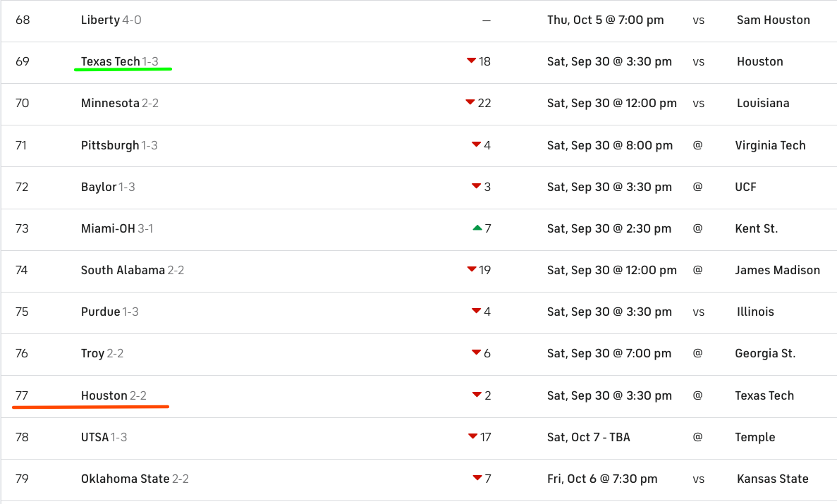The height and width of the screenshot is (504, 837).
Task: Click opponent Sam Houston in the Liberty row
Action: pos(773,20)
